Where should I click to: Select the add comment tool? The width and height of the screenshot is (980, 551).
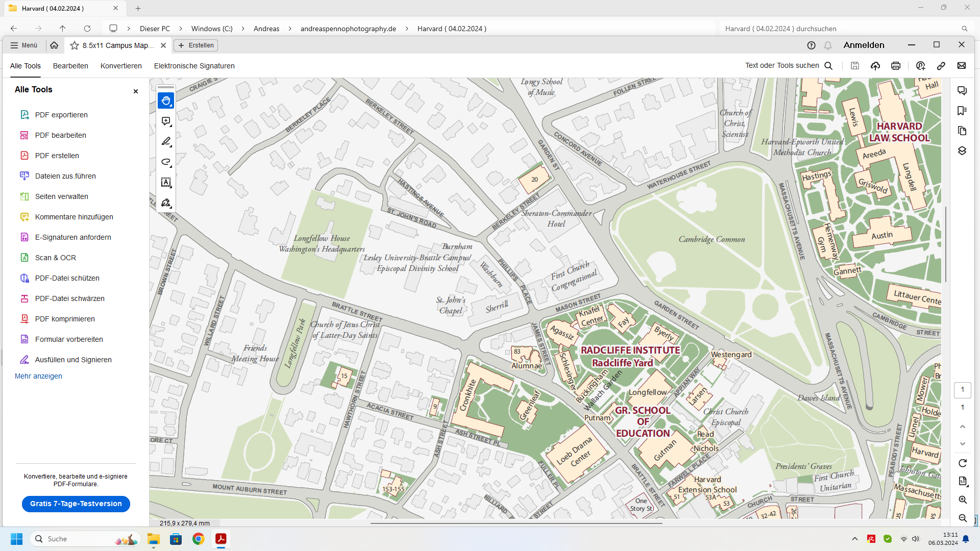point(166,121)
